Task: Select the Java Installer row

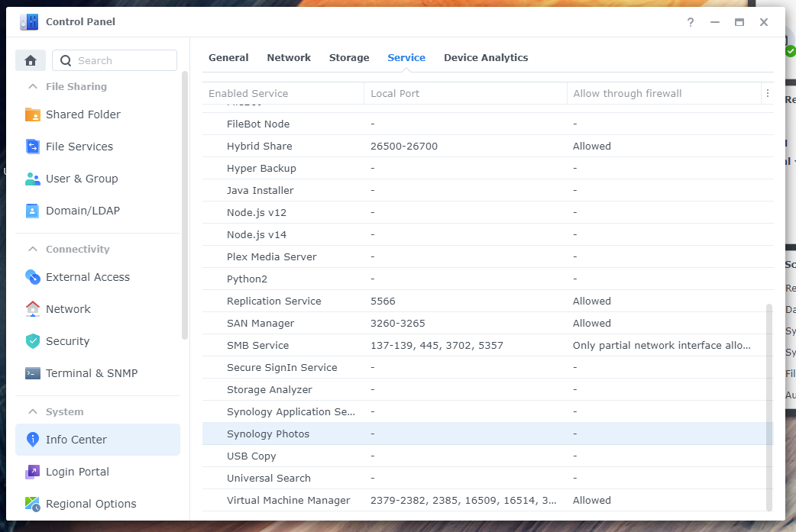Action: tap(488, 190)
